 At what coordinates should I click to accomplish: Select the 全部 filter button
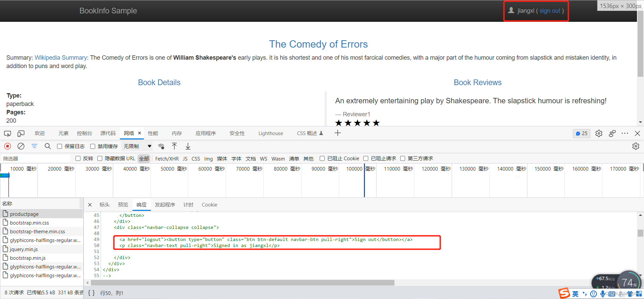click(x=144, y=159)
